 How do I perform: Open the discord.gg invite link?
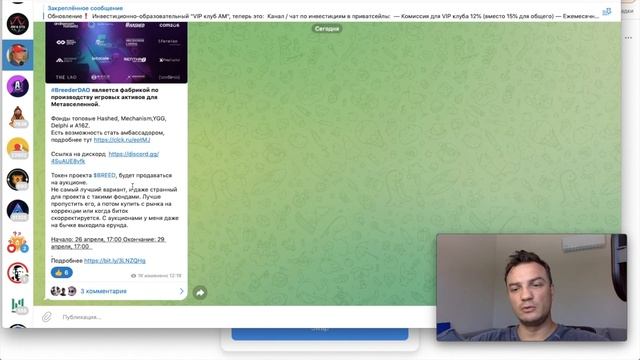point(105,158)
